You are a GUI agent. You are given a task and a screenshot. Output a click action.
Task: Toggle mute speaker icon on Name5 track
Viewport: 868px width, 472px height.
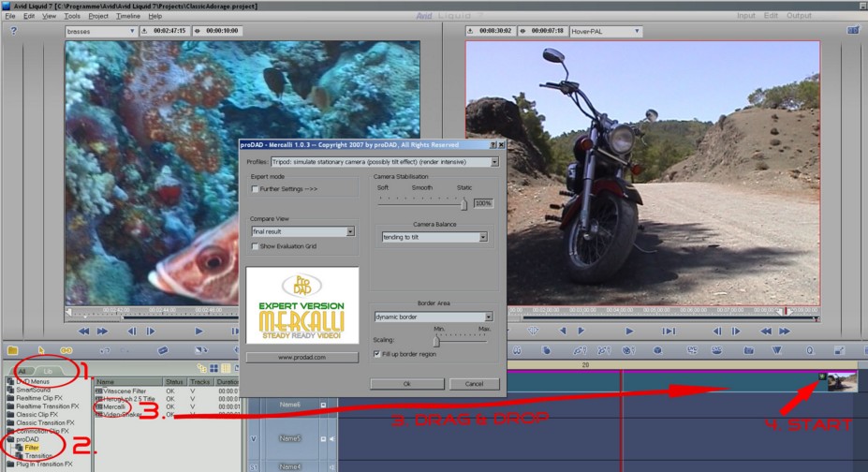[x=332, y=439]
